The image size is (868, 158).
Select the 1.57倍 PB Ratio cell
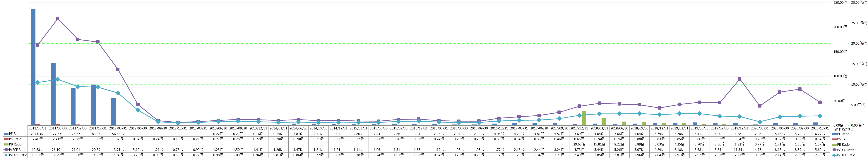tap(820, 145)
